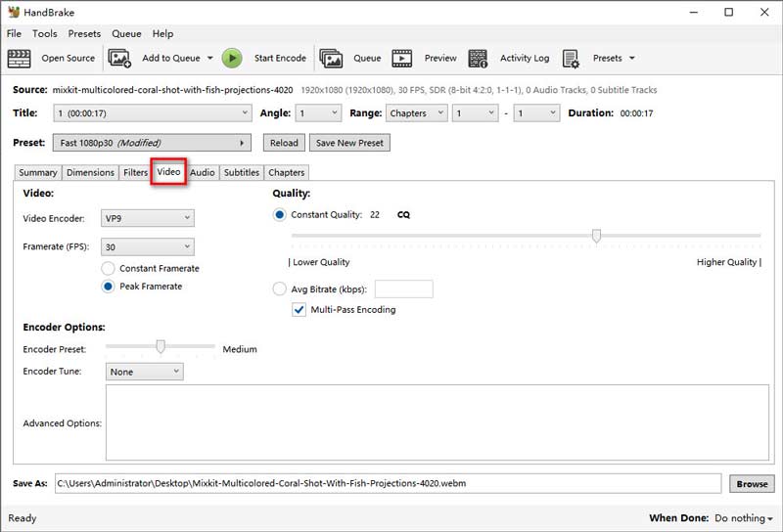Open the Angle dropdown
783x532 pixels.
tap(318, 113)
